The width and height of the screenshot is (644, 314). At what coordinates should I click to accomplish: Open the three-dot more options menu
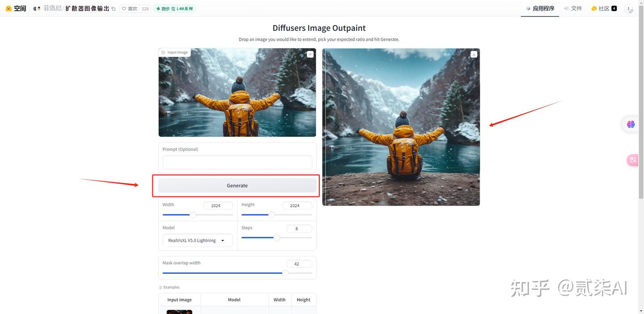point(629,8)
